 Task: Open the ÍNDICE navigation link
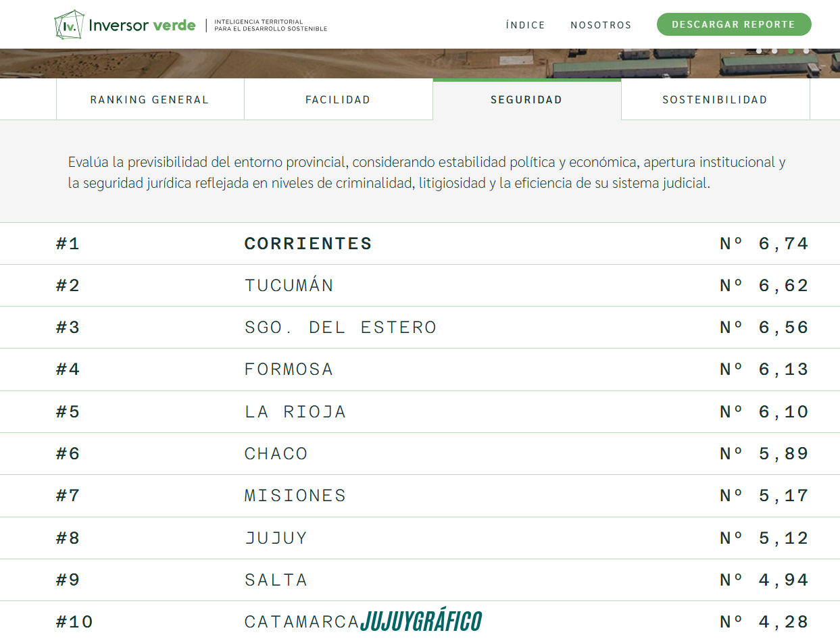point(525,25)
